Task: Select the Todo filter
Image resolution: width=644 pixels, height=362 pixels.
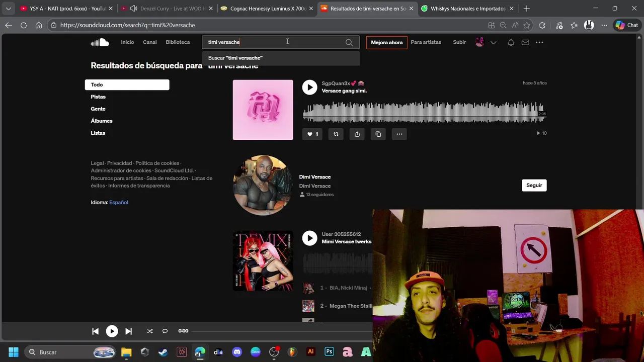Action: (127, 84)
